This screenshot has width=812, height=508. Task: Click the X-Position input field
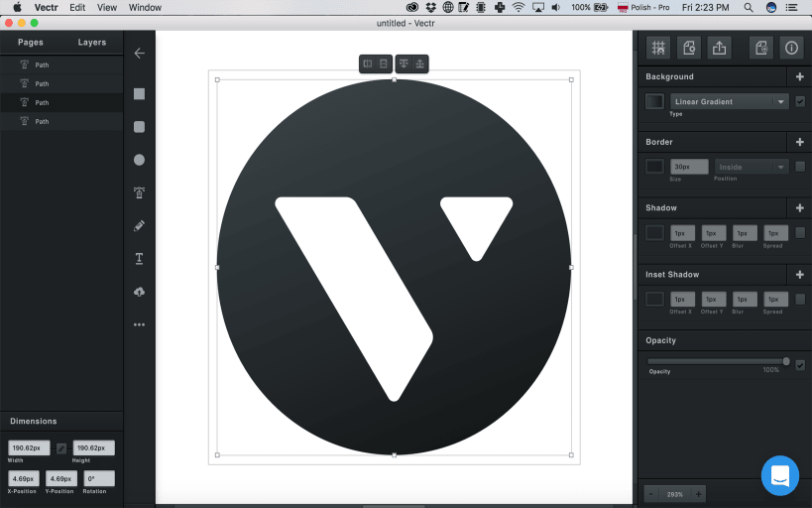coord(24,478)
